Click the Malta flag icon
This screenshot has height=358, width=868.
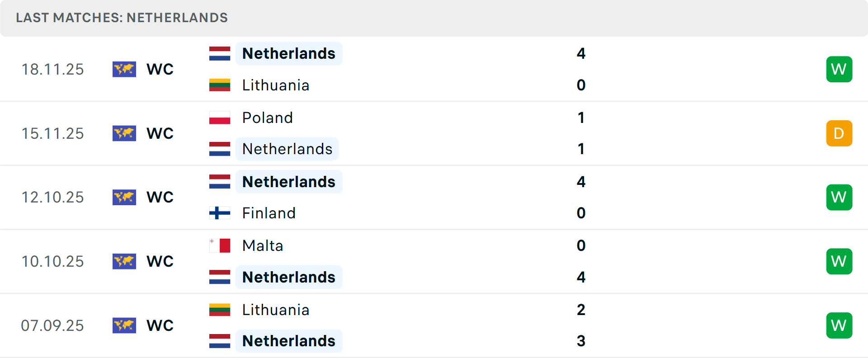point(220,245)
